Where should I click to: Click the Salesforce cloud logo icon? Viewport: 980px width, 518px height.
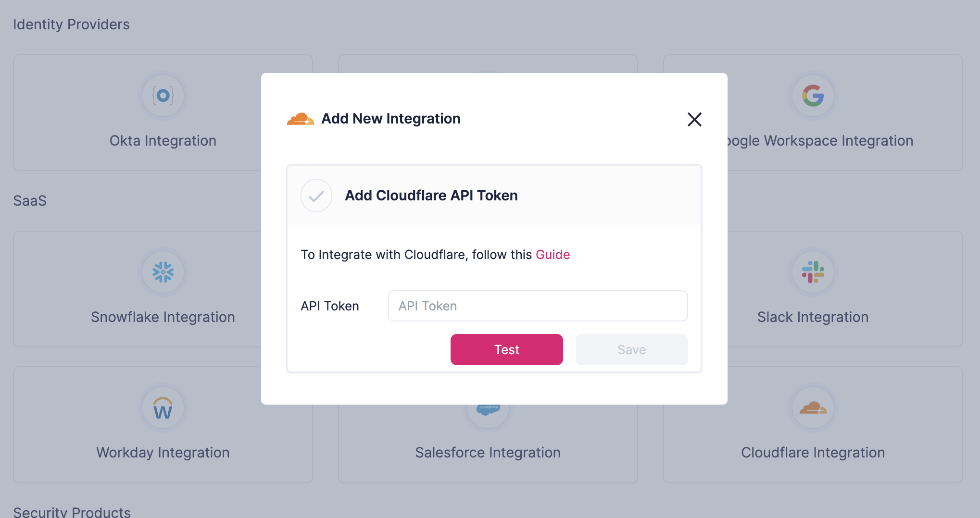488,409
